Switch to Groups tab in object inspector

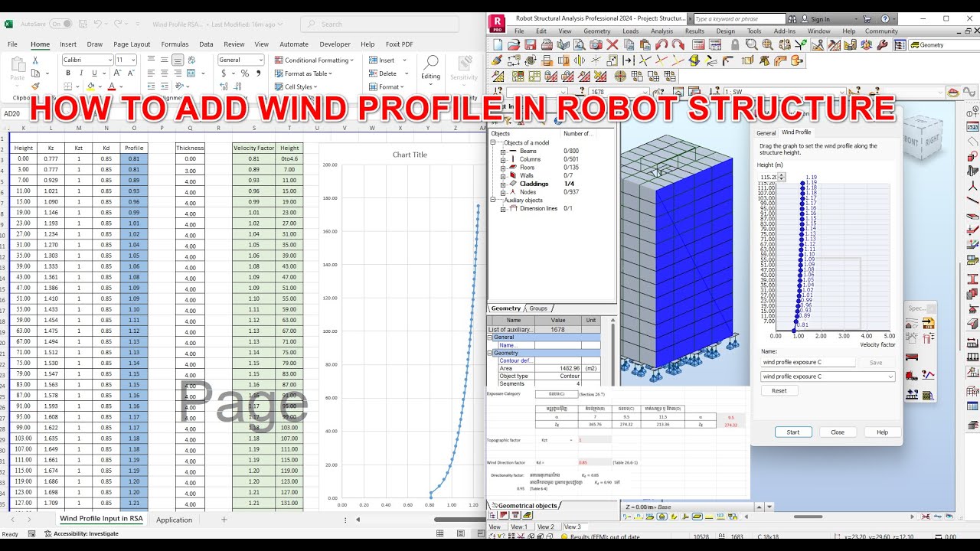pos(538,308)
